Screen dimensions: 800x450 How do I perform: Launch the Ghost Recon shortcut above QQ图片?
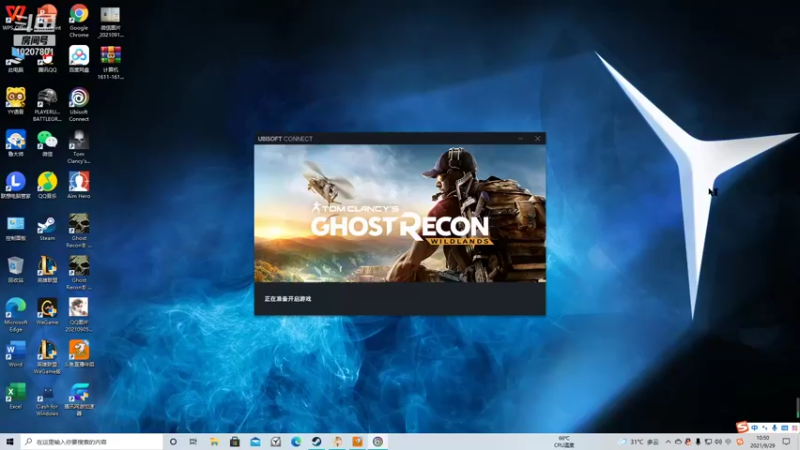click(x=79, y=273)
